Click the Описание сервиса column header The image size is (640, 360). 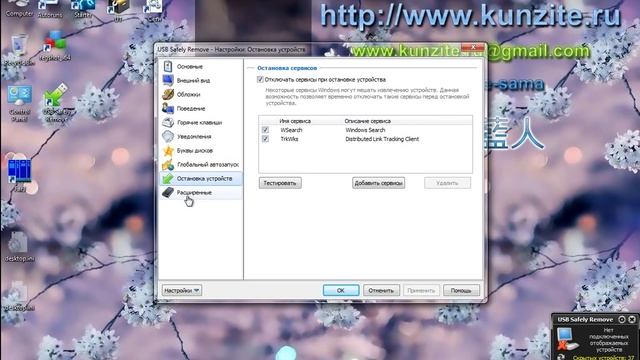point(367,121)
